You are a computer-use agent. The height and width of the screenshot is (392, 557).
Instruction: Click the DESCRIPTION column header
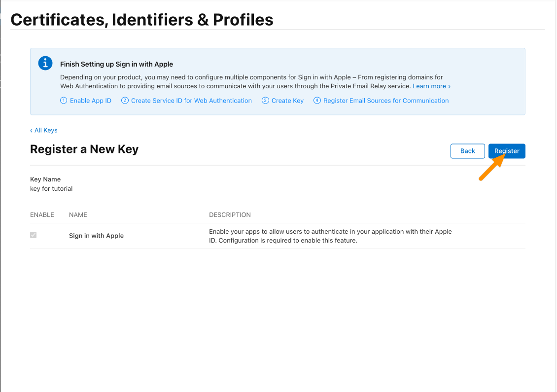click(x=230, y=214)
